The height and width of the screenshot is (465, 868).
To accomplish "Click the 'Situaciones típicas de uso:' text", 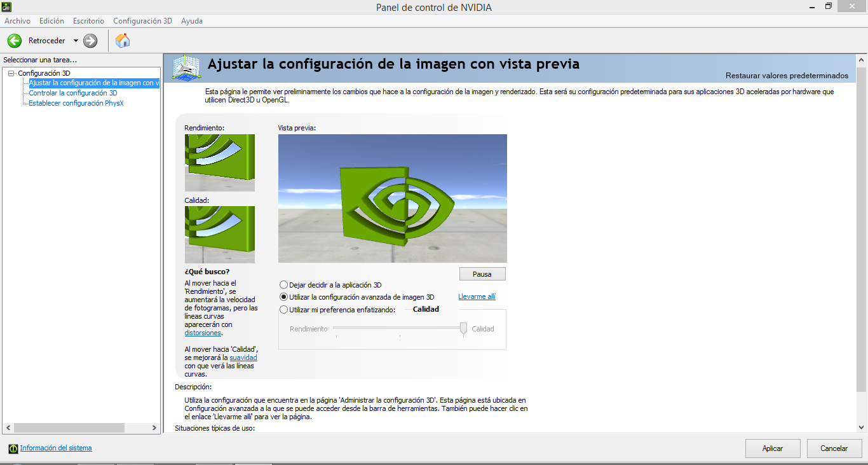I will pyautogui.click(x=215, y=428).
